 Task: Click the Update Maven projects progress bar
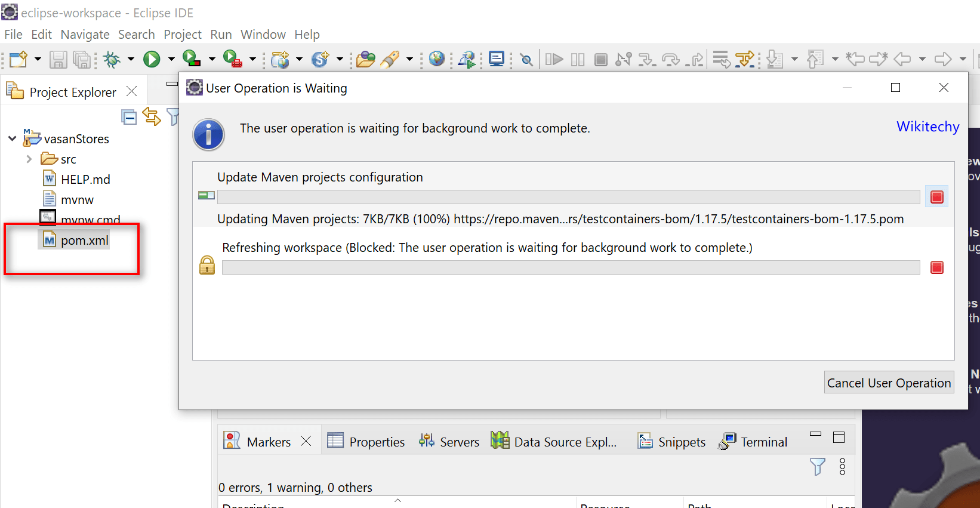point(568,197)
